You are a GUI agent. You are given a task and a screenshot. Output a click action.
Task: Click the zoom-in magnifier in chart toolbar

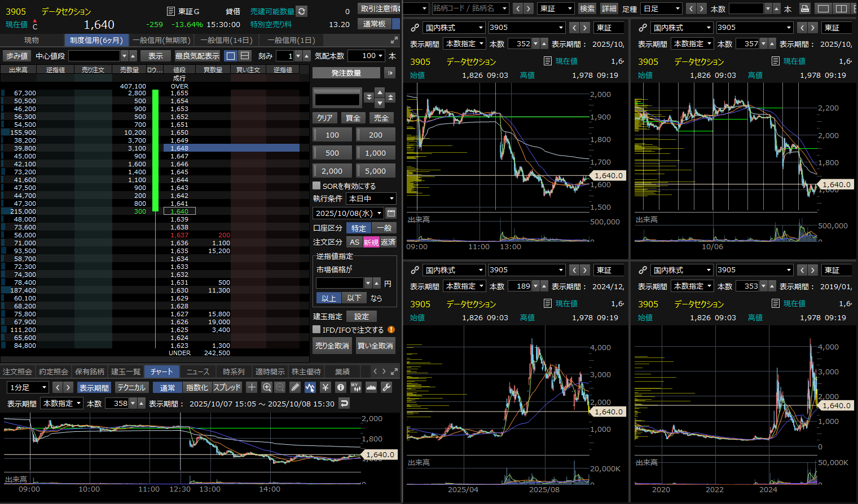(x=267, y=387)
